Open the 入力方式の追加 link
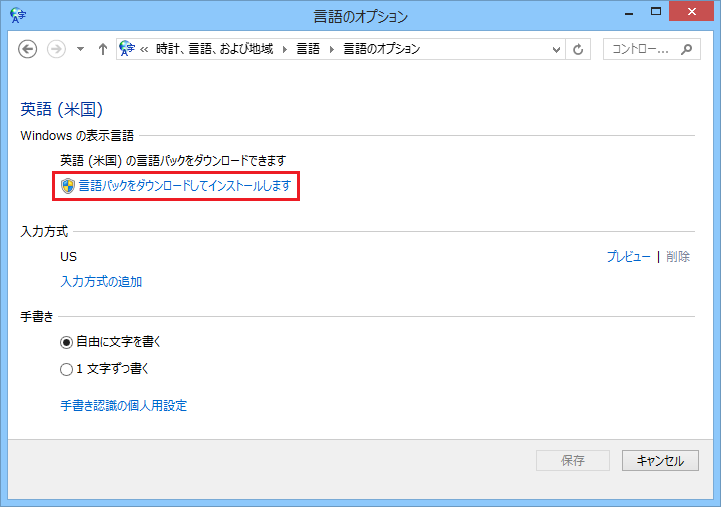This screenshot has width=721, height=507. point(101,282)
